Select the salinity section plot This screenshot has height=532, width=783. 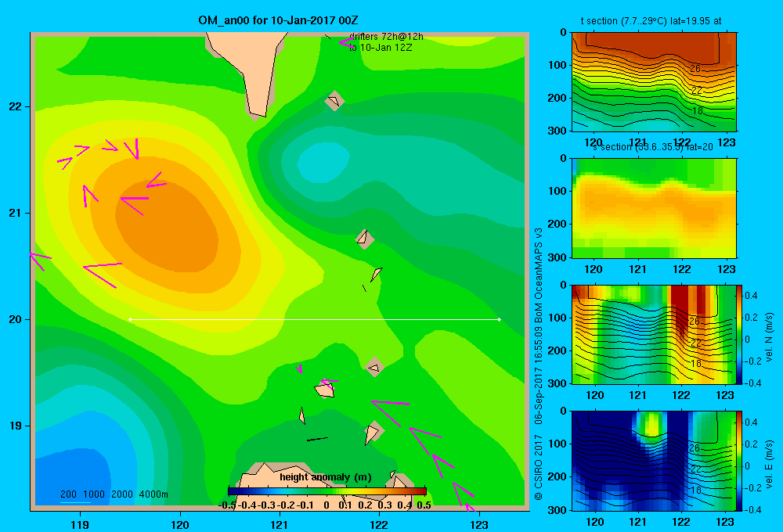654,208
